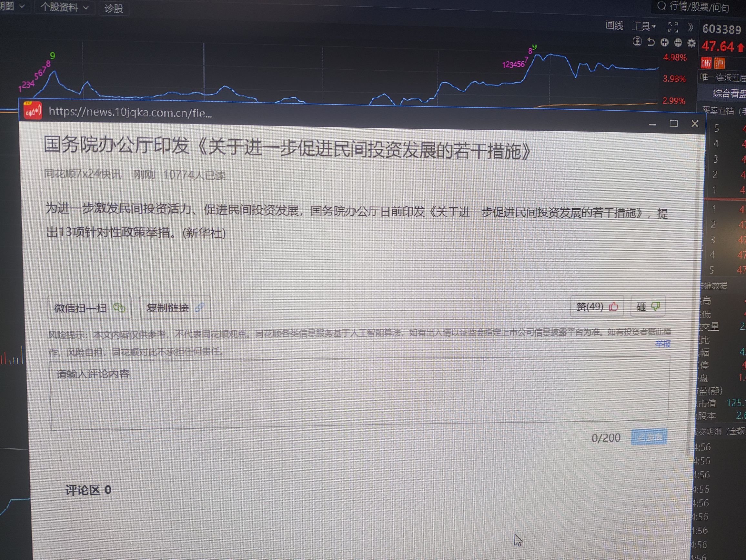Click the 复制链接 button
The height and width of the screenshot is (560, 746).
[175, 307]
